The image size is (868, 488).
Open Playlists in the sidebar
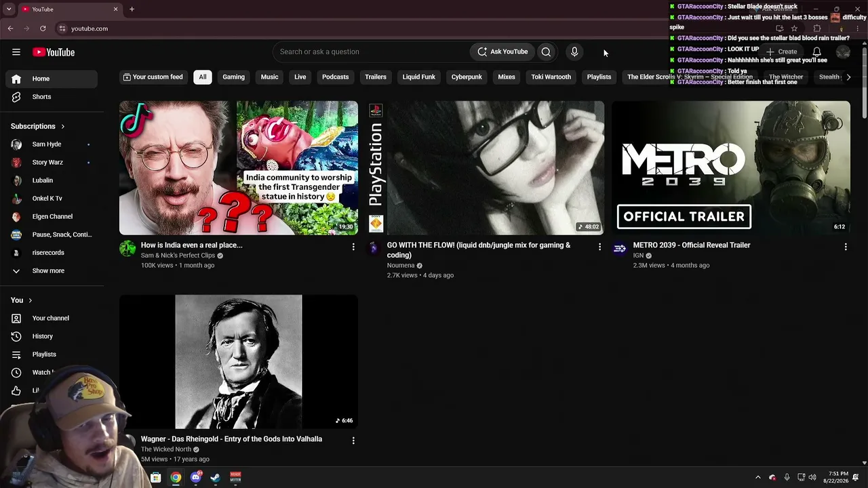click(x=52, y=354)
